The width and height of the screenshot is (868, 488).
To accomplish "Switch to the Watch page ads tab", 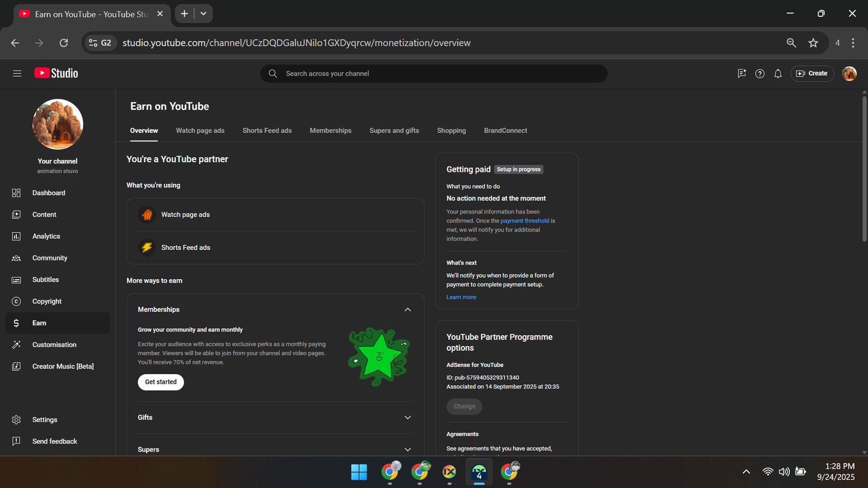I will coord(200,131).
